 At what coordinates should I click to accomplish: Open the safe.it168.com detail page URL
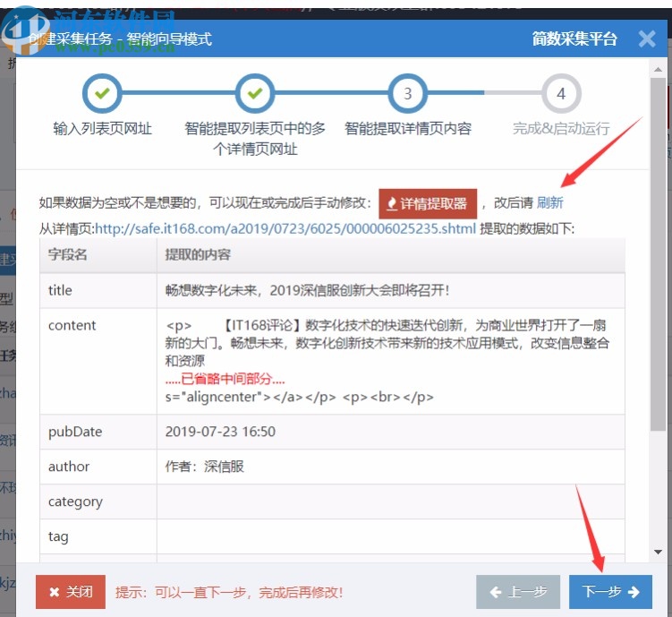[285, 228]
